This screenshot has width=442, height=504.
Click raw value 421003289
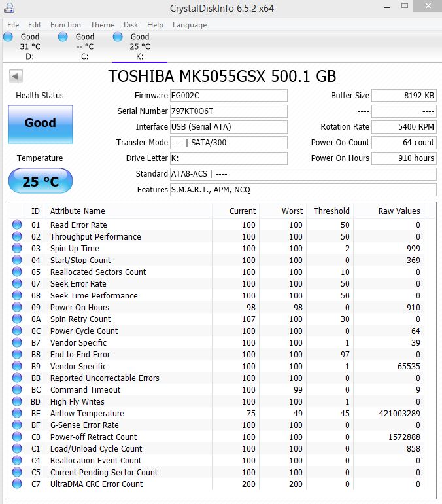pyautogui.click(x=399, y=414)
